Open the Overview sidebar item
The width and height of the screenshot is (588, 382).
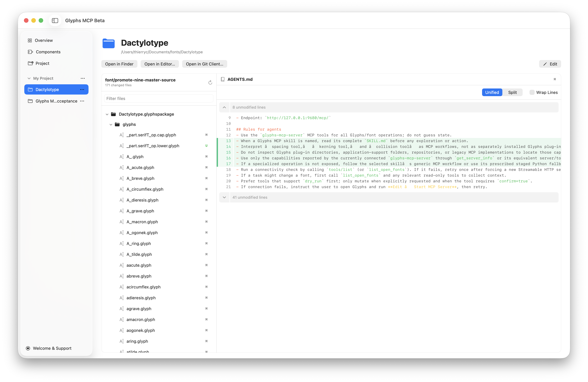[56, 40]
